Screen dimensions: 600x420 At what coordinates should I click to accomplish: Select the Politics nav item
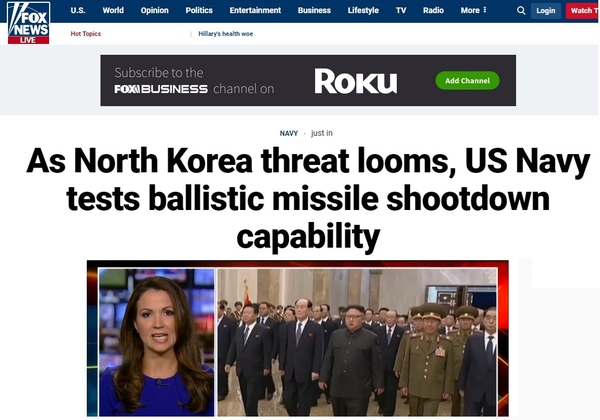click(x=199, y=10)
